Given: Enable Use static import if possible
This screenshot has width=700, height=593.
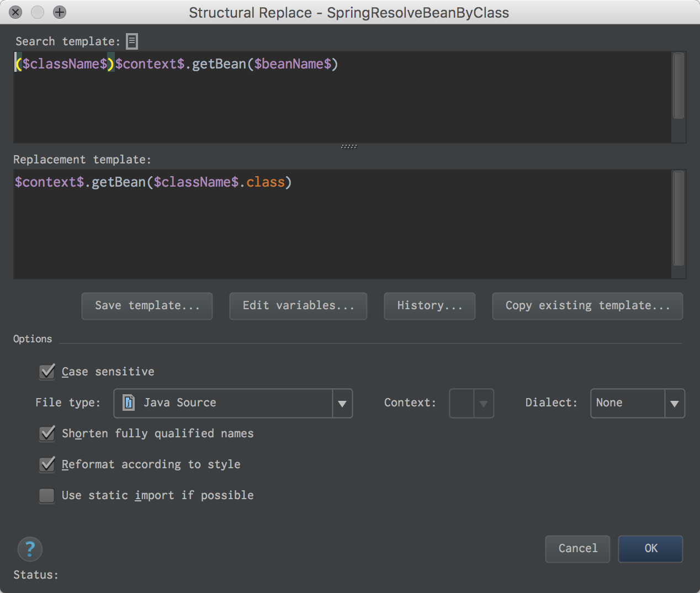Looking at the screenshot, I should click(x=47, y=495).
